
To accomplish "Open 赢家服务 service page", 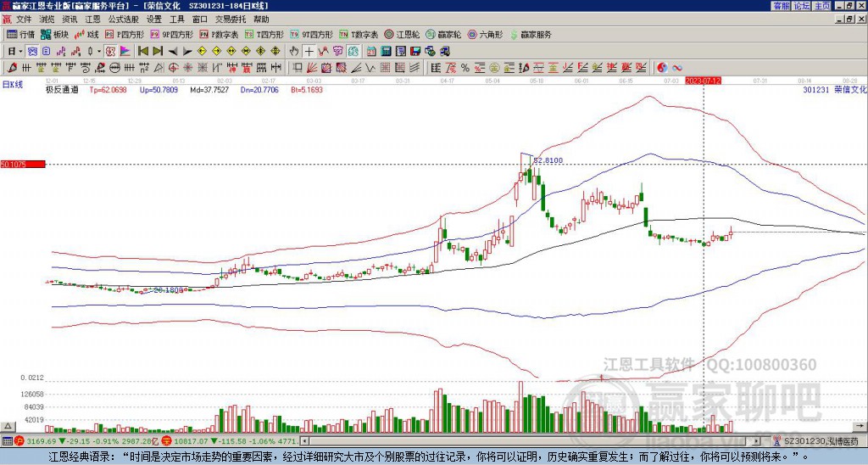I will point(531,34).
